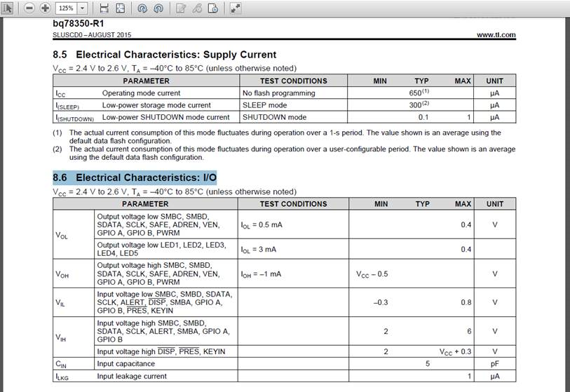Click the 650 typical value cell

pyautogui.click(x=419, y=93)
